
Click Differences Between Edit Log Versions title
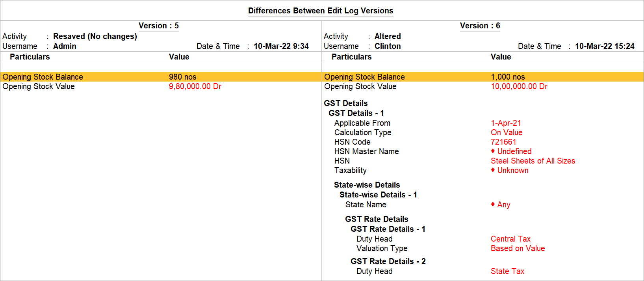point(321,11)
